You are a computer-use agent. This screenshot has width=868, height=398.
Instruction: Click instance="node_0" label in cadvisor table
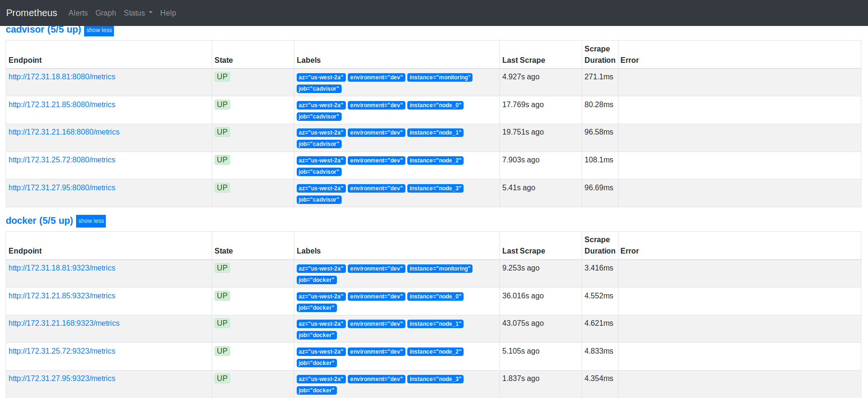tap(435, 105)
